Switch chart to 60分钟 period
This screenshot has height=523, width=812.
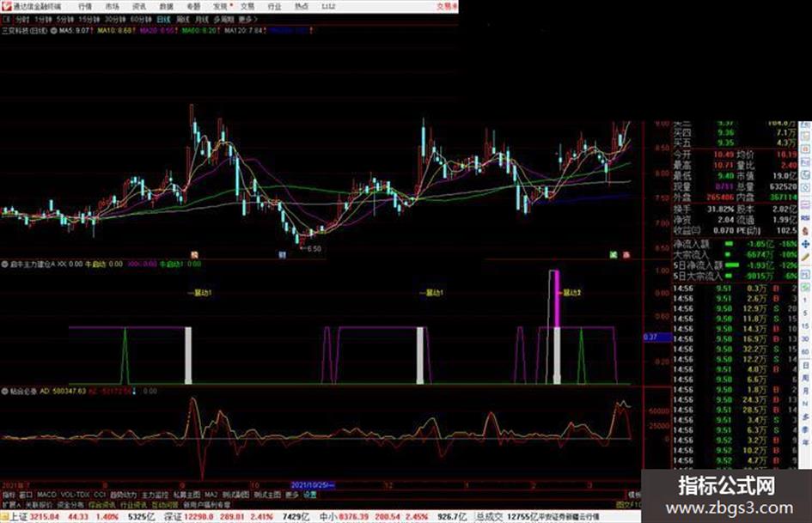click(x=140, y=20)
